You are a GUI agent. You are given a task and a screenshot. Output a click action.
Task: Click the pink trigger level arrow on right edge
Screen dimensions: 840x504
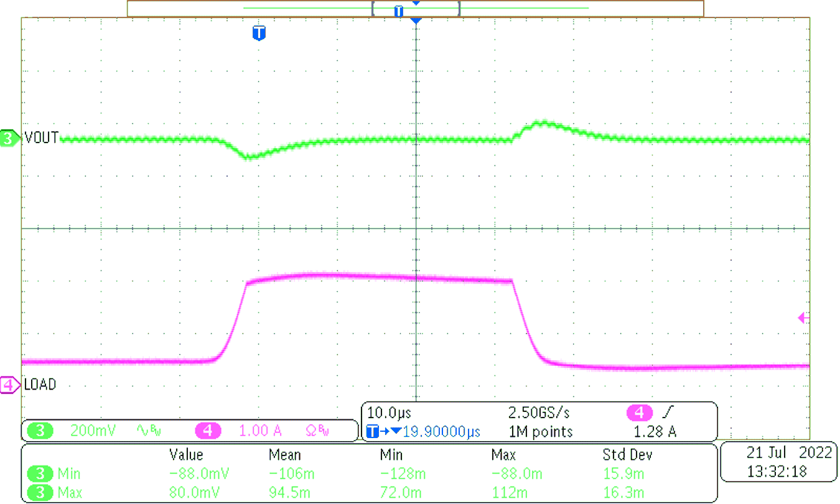(803, 317)
